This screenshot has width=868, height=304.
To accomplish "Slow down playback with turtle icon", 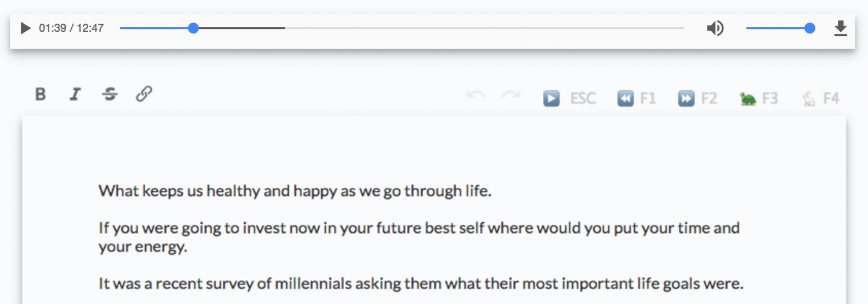I will tap(748, 99).
